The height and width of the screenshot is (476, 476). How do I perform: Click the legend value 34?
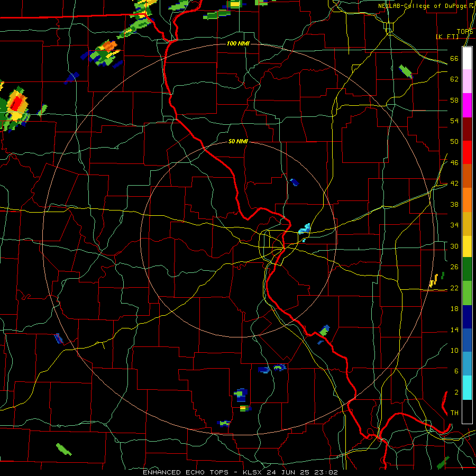coord(454,225)
